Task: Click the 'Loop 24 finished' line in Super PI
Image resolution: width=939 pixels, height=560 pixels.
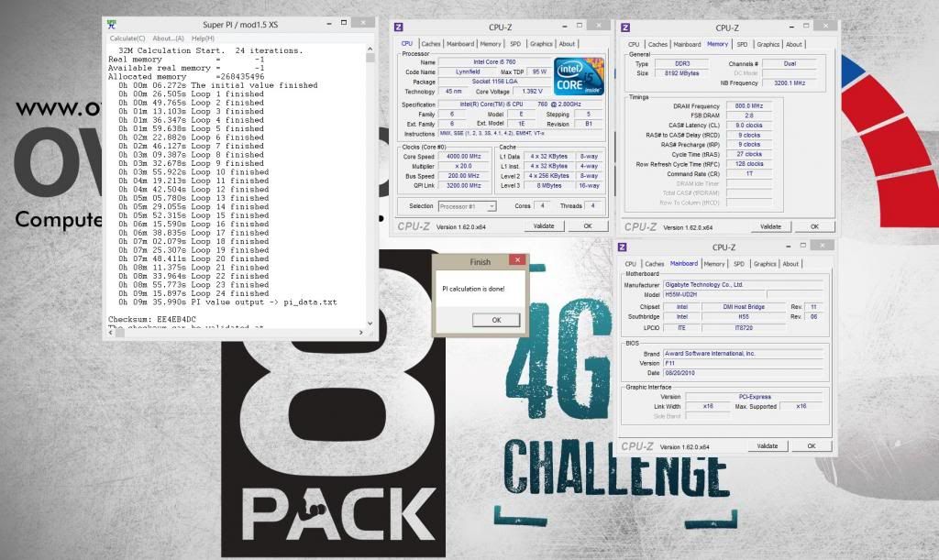Action: coord(193,294)
